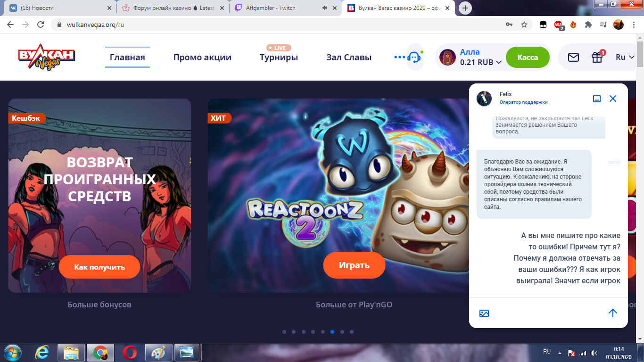Screen dimensions: 644x362
Task: Open Paint from the taskbar
Action: [158, 352]
